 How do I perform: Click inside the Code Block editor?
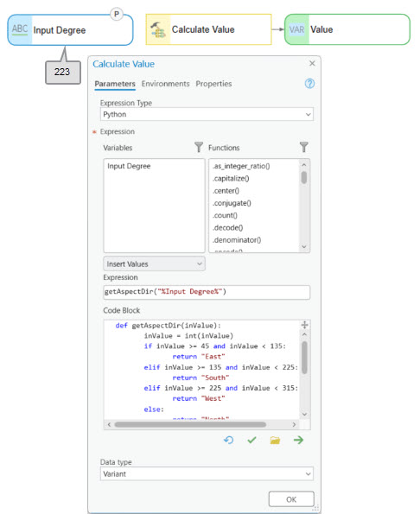[201, 371]
